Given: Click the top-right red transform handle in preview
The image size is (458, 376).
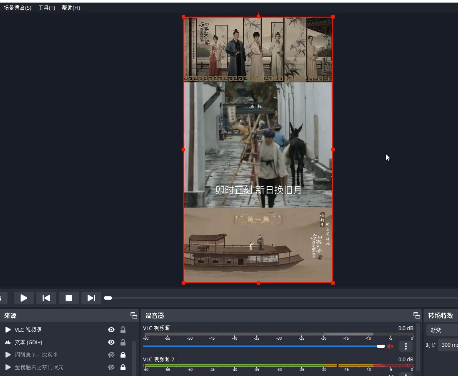Looking at the screenshot, I should 333,17.
